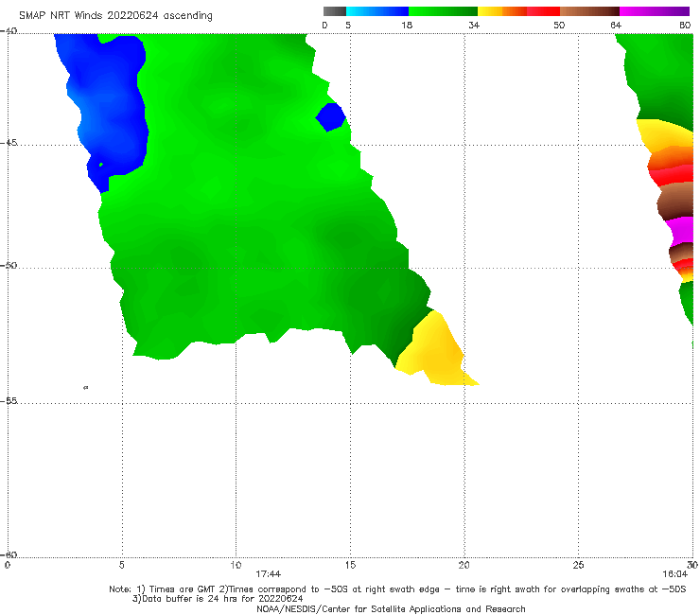The height and width of the screenshot is (615, 700).
Task: Pick the cyan-to-blue segment of the color bar
Action: click(x=377, y=11)
